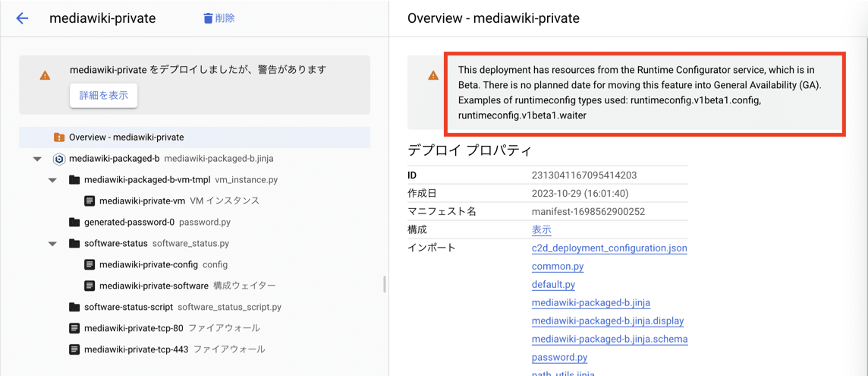Click the 構成 property label
This screenshot has width=868, height=376.
pos(417,229)
